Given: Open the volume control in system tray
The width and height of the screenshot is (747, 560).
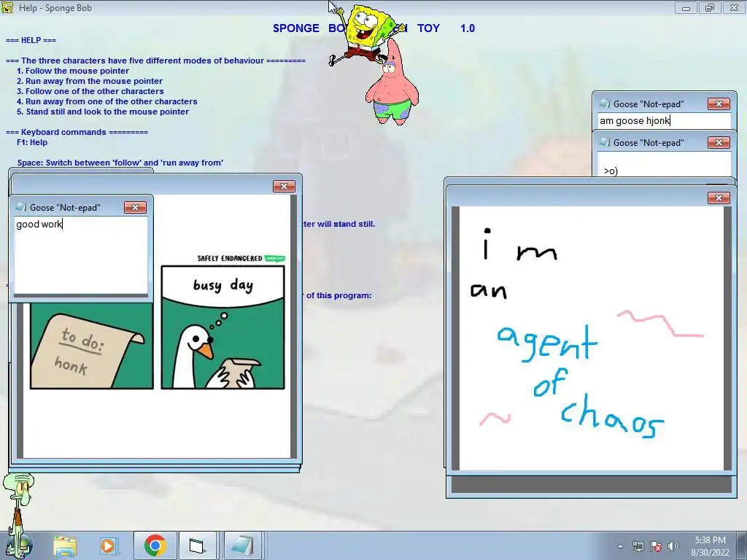Looking at the screenshot, I should point(673,546).
